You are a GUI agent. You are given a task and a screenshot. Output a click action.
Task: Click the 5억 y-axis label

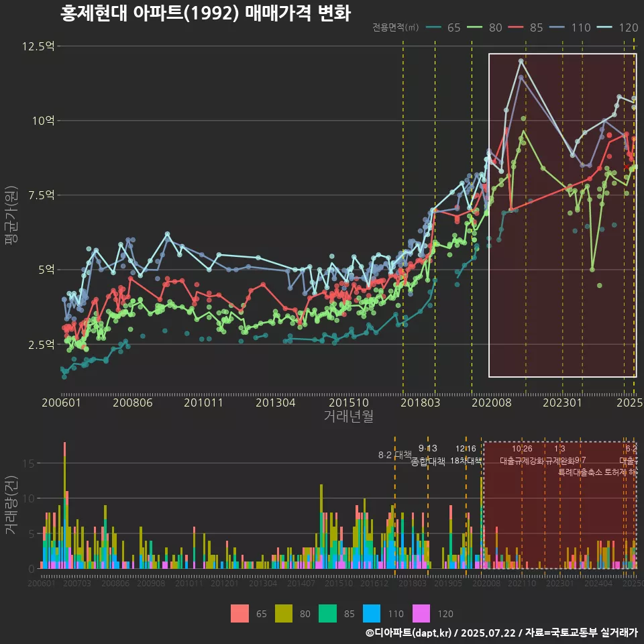pos(46,270)
